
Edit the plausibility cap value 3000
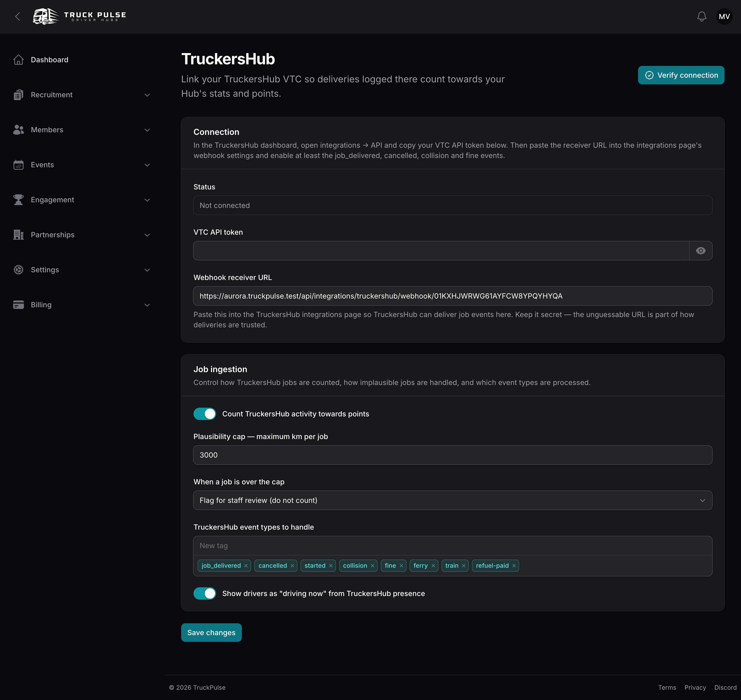(x=453, y=455)
